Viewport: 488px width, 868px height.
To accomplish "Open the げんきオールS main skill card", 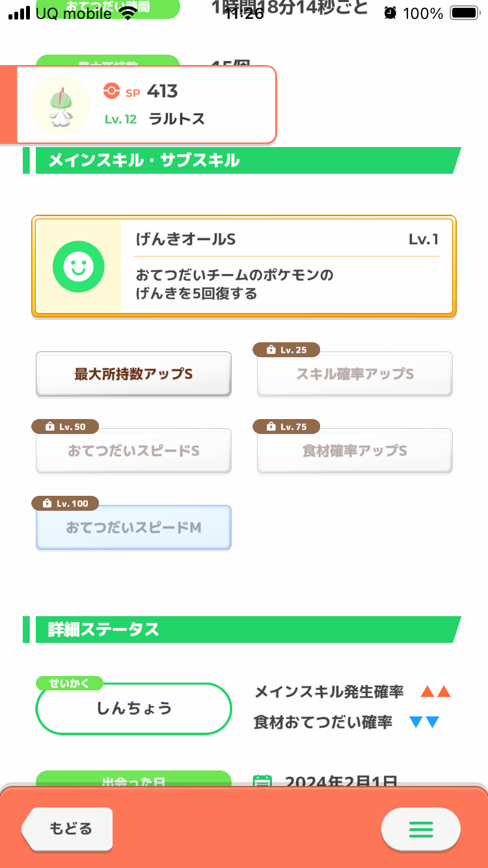I will [244, 266].
